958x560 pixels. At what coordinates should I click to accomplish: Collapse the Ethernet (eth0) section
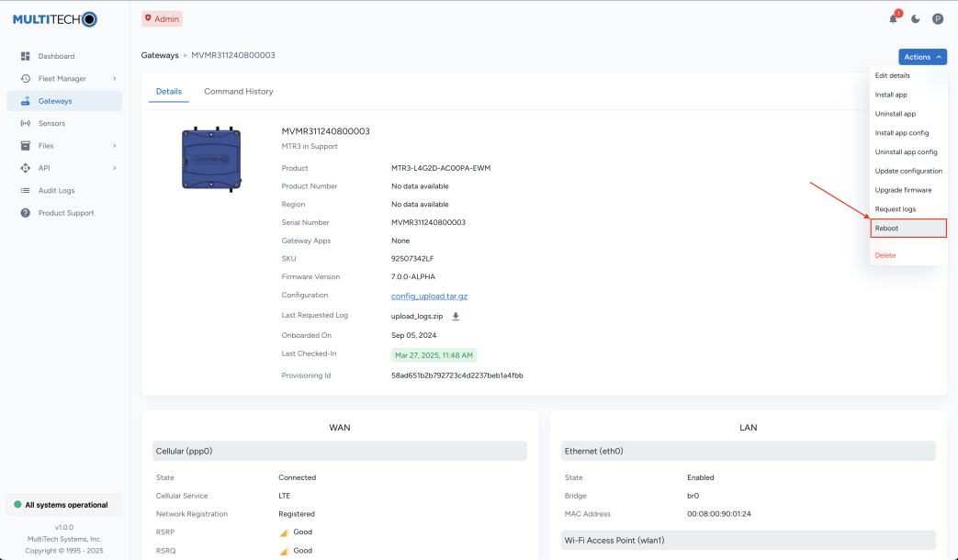(749, 452)
